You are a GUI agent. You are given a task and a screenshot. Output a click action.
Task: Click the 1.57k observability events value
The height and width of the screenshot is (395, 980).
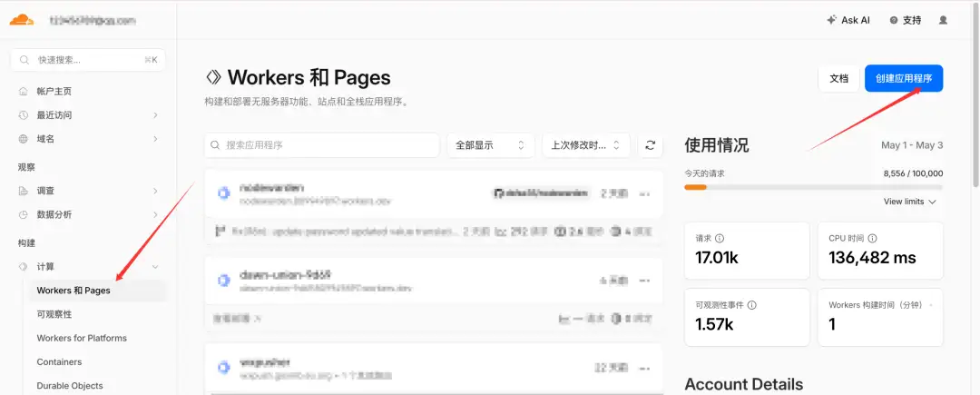coord(714,324)
